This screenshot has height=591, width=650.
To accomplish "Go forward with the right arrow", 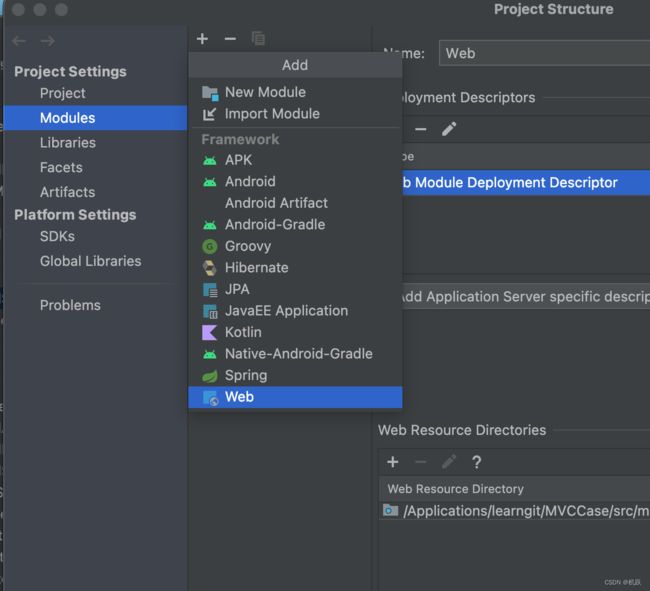I will (x=48, y=41).
